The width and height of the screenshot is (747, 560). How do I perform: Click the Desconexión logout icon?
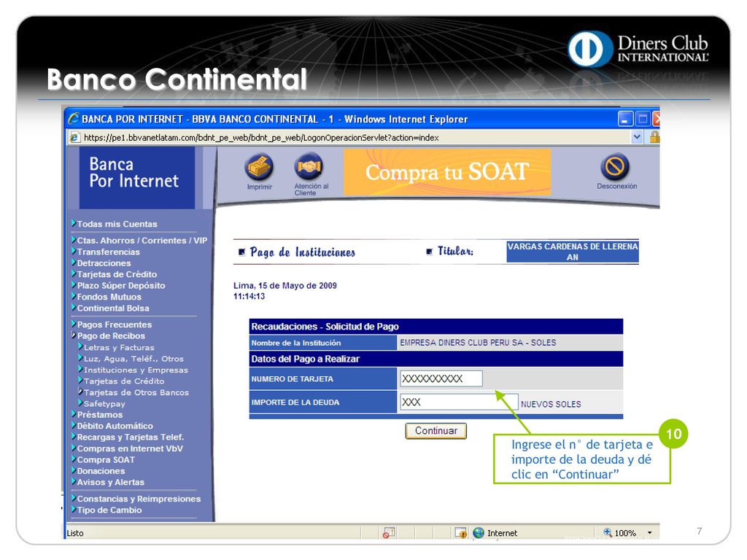pyautogui.click(x=615, y=167)
